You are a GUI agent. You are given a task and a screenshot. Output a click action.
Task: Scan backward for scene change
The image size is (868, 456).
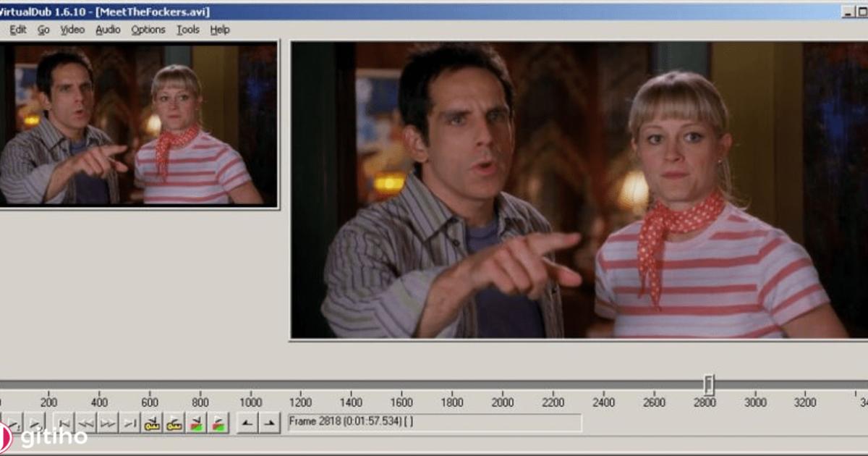tap(196, 423)
